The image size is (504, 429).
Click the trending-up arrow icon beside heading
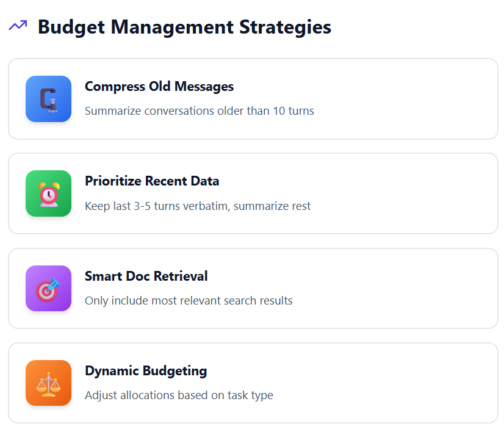point(18,26)
